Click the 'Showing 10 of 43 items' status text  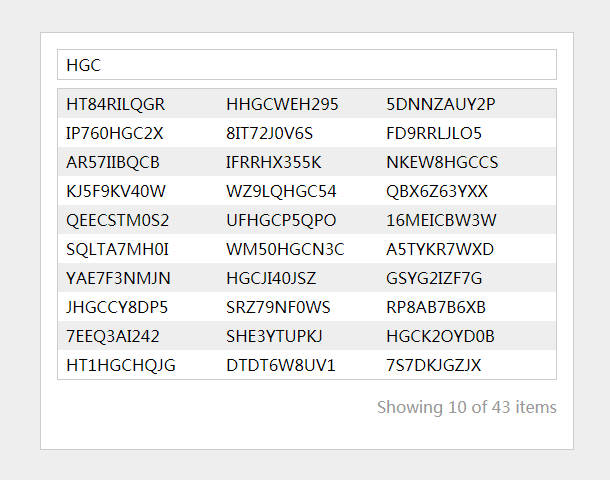[x=467, y=407]
